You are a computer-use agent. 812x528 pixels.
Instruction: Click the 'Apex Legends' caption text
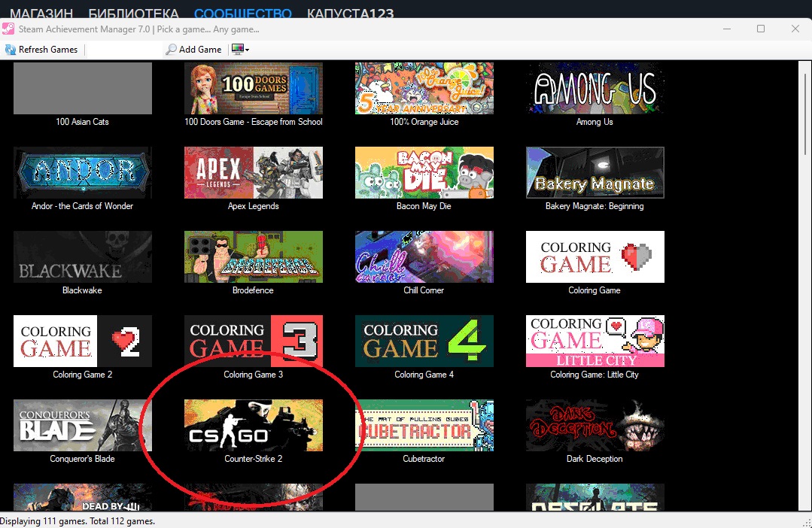tap(253, 207)
